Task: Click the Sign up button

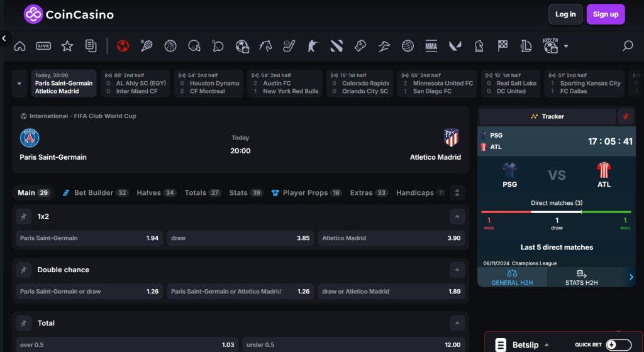Action: [x=606, y=14]
